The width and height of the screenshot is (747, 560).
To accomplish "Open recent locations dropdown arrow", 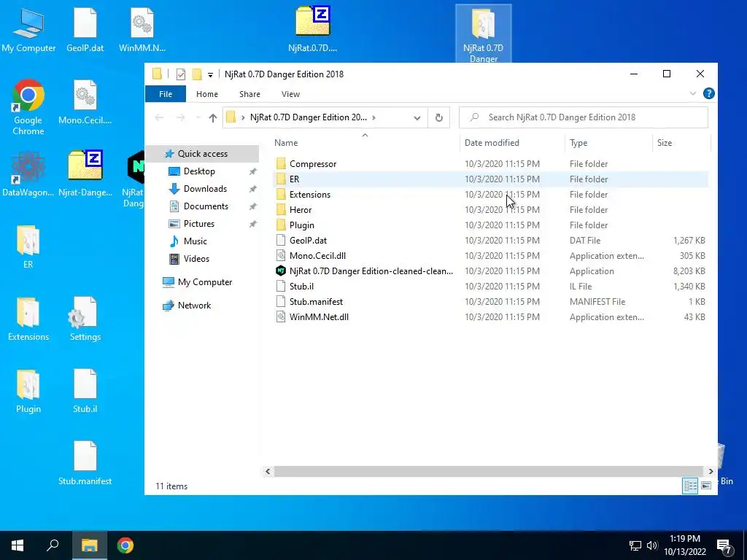I will coord(198,117).
